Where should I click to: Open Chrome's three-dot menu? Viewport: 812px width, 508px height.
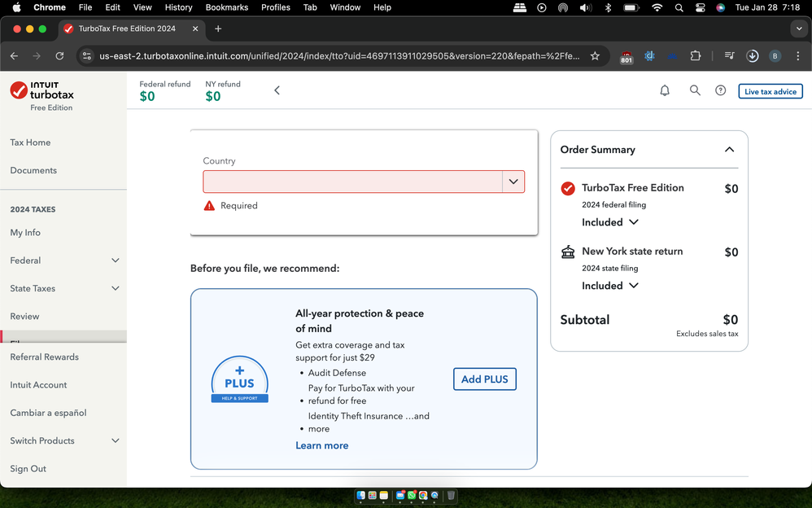797,56
